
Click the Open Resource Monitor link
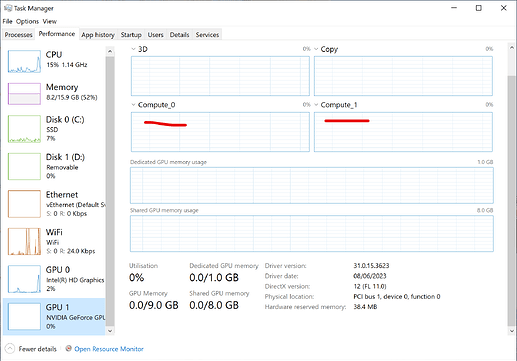[x=109, y=349]
